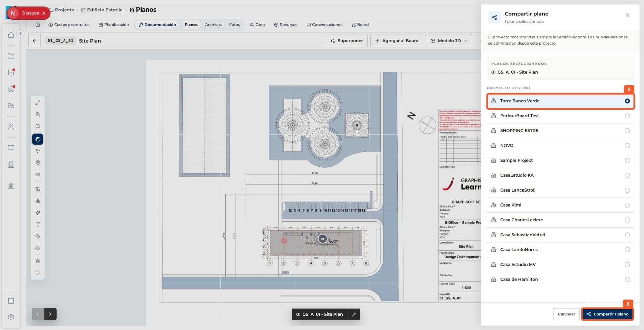The width and height of the screenshot is (644, 330).
Task: Select PerfourBoard Test radio button
Action: (627, 116)
